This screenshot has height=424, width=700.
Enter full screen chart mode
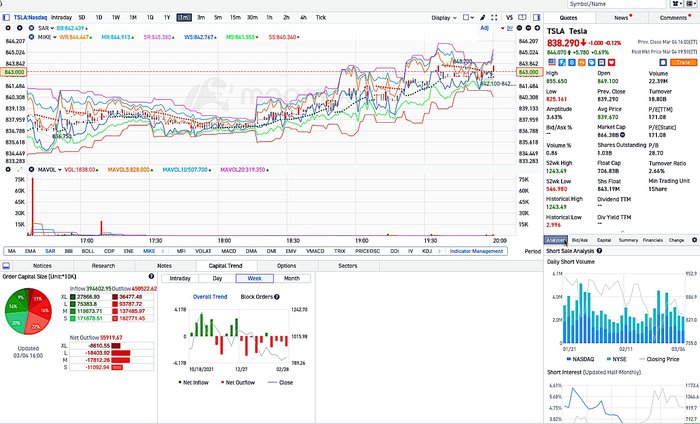coord(494,17)
